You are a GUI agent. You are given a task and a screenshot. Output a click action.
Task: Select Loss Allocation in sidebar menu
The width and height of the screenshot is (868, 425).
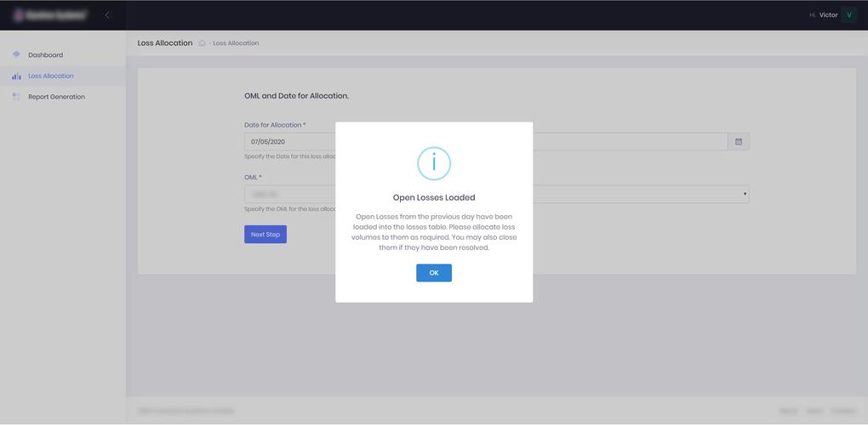(x=51, y=76)
